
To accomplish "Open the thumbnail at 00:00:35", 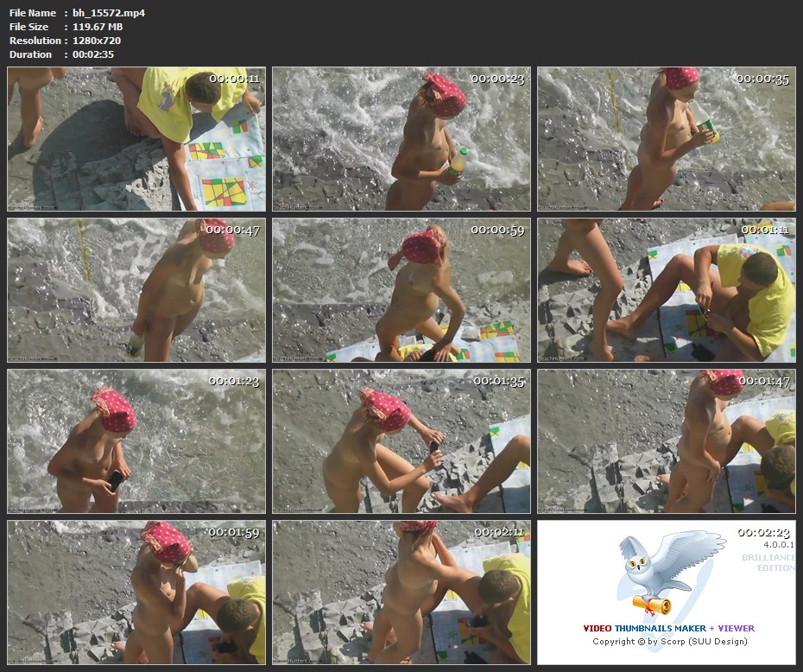I will tap(666, 139).
